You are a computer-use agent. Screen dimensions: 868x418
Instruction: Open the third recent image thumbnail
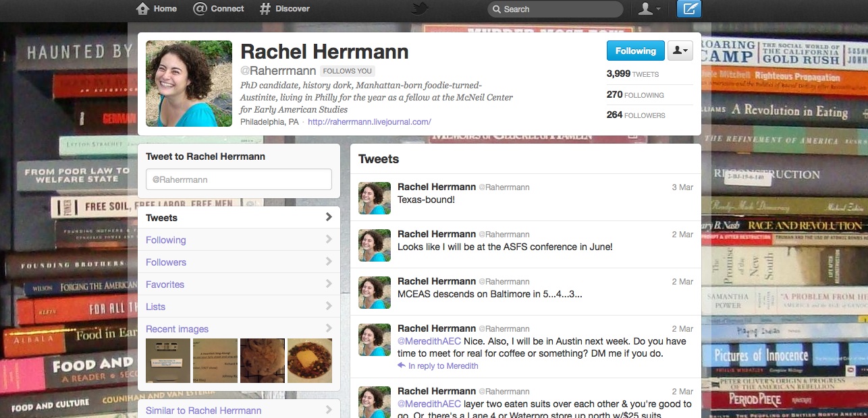point(263,361)
